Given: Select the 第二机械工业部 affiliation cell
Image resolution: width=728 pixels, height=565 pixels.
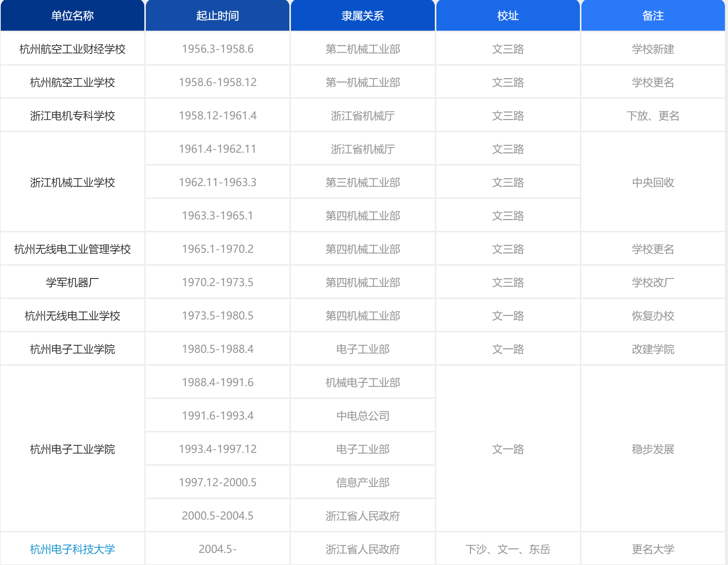Looking at the screenshot, I should [x=362, y=49].
